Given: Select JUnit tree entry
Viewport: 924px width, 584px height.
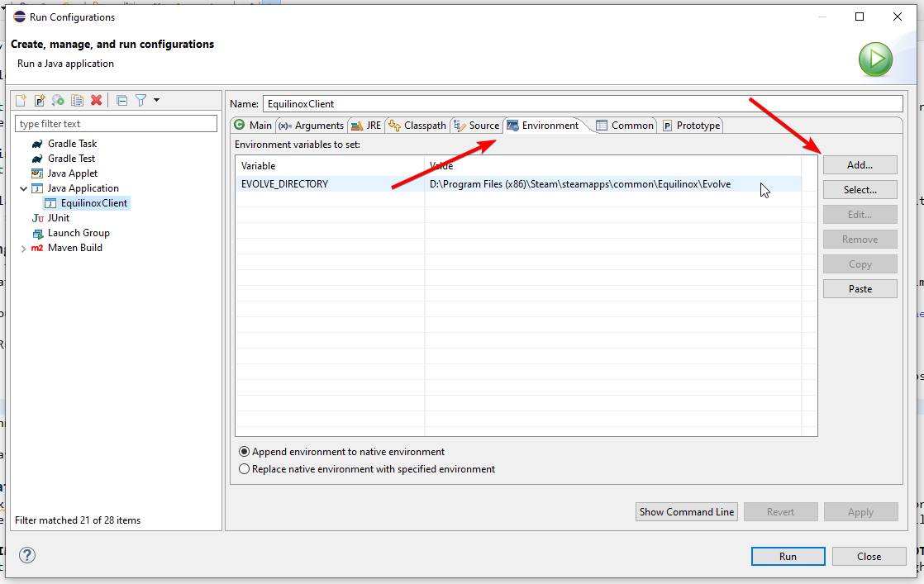Looking at the screenshot, I should (x=59, y=218).
